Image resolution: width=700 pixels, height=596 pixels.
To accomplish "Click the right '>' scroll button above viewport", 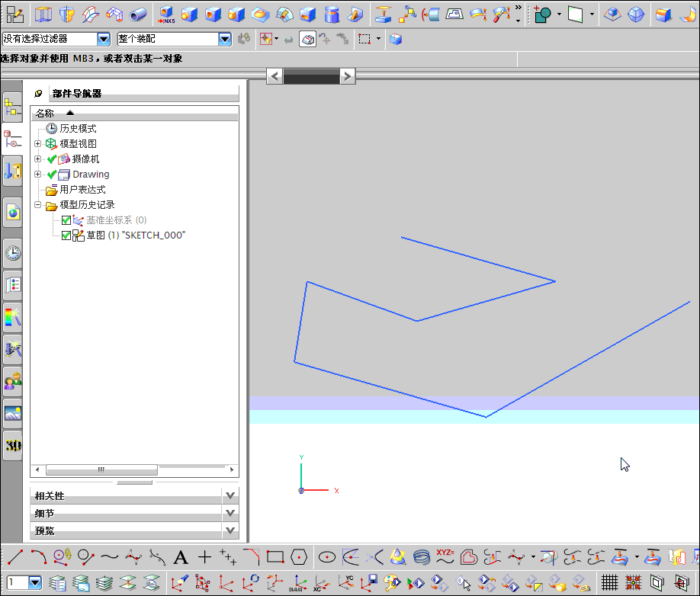I will point(347,76).
